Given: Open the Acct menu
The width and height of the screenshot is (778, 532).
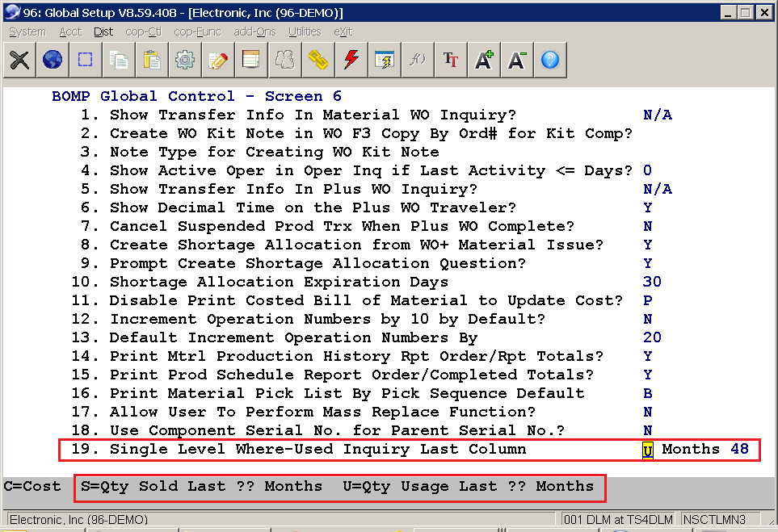Looking at the screenshot, I should point(70,31).
